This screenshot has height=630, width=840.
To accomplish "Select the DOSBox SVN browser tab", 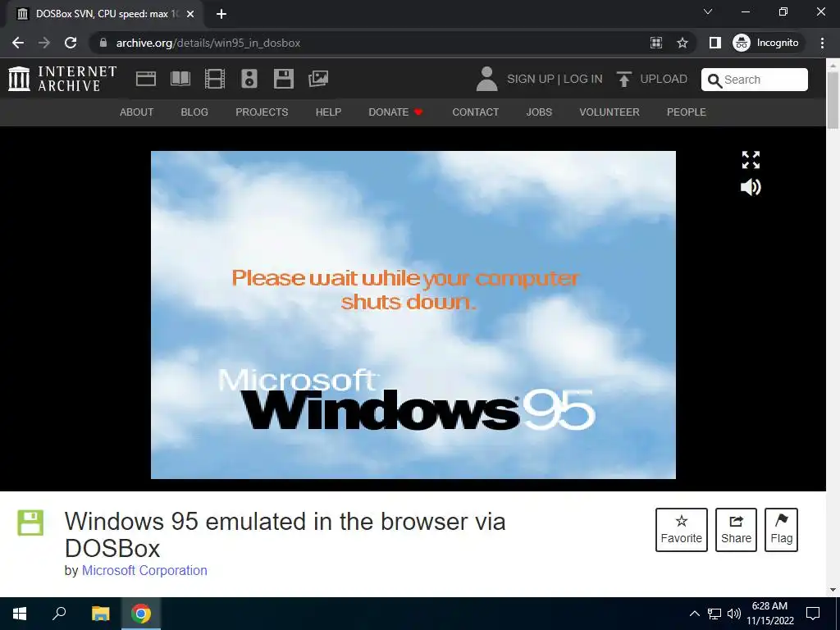I will click(x=104, y=14).
